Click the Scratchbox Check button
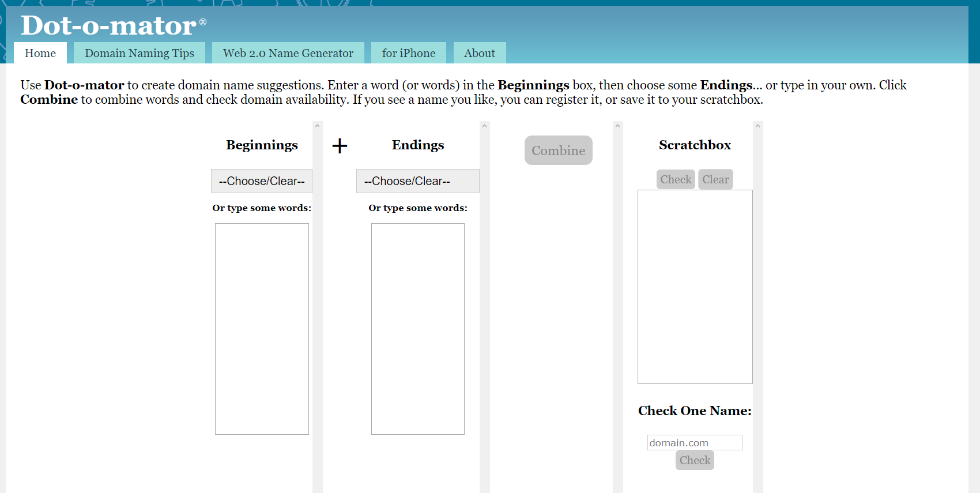980x493 pixels. coord(676,179)
